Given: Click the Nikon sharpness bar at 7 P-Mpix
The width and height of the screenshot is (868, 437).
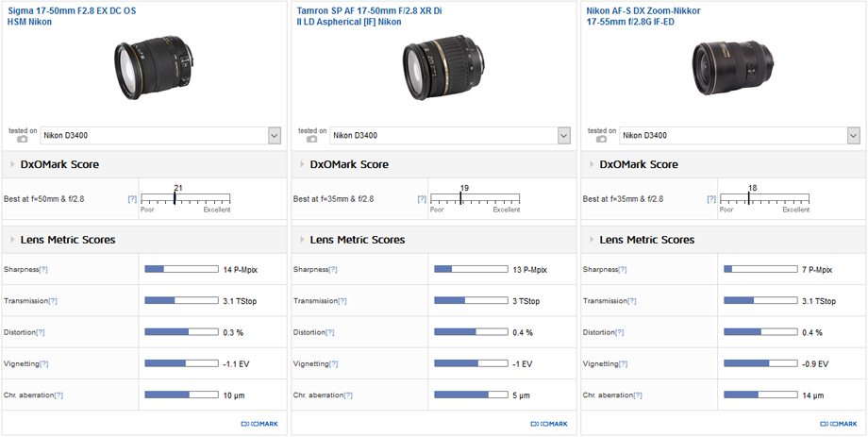Looking at the screenshot, I should pos(761,269).
